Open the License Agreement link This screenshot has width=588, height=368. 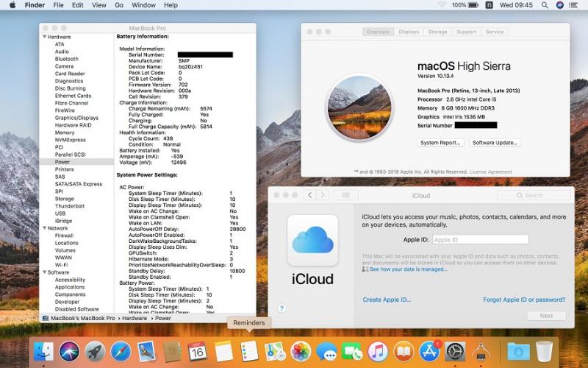(x=490, y=172)
